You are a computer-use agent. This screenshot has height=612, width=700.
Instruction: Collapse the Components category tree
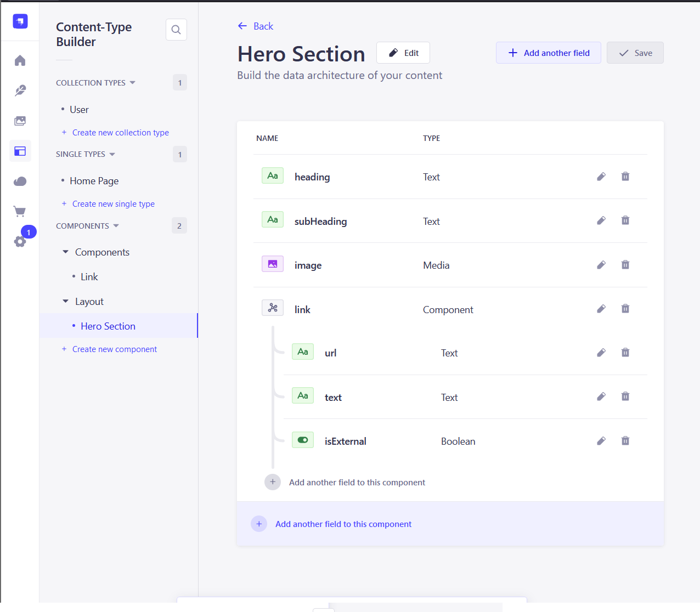[x=66, y=252]
